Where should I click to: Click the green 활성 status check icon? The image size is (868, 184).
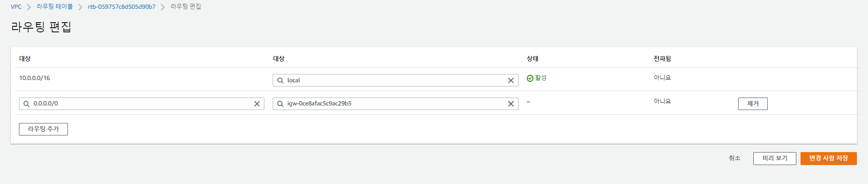(x=530, y=78)
